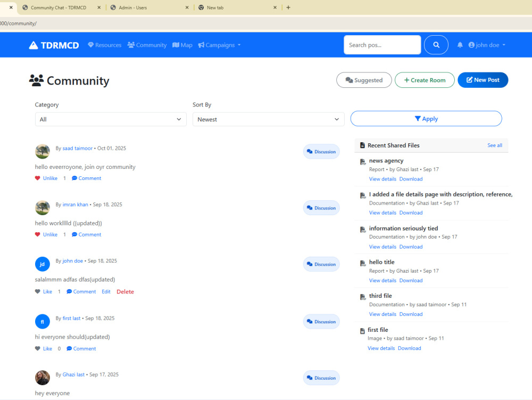
Task: Click the file icon next to first file
Action: coord(362,331)
